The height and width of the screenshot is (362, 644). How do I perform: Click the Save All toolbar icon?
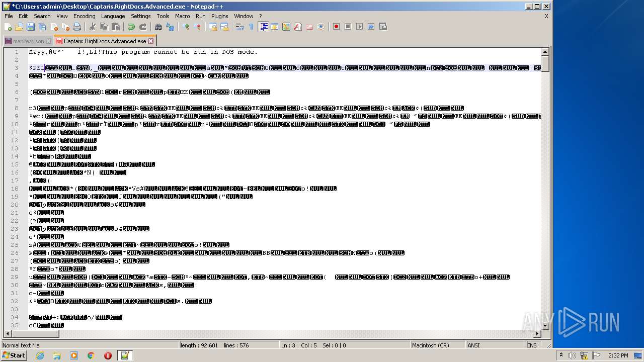[x=42, y=27]
